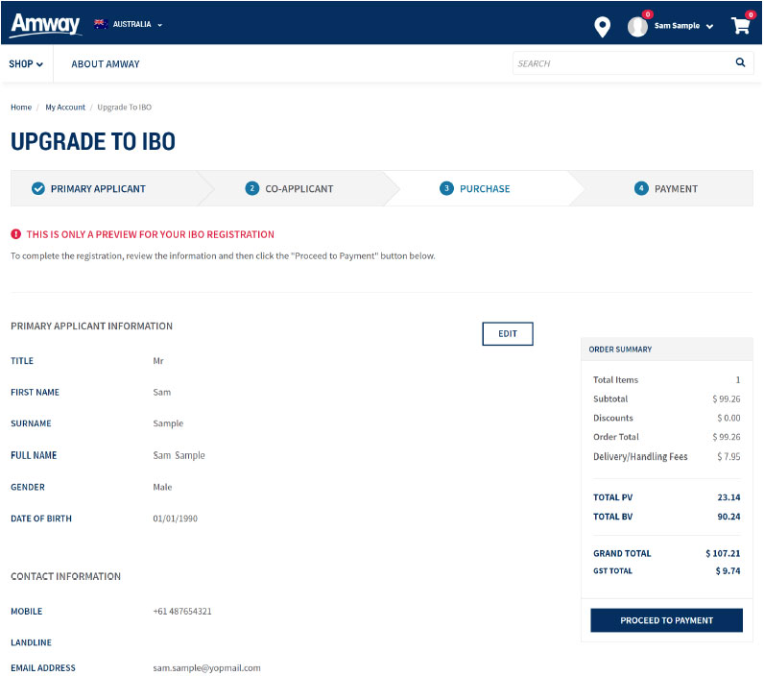Click the Proceed to Payment button
Image resolution: width=764 pixels, height=700 pixels.
666,620
